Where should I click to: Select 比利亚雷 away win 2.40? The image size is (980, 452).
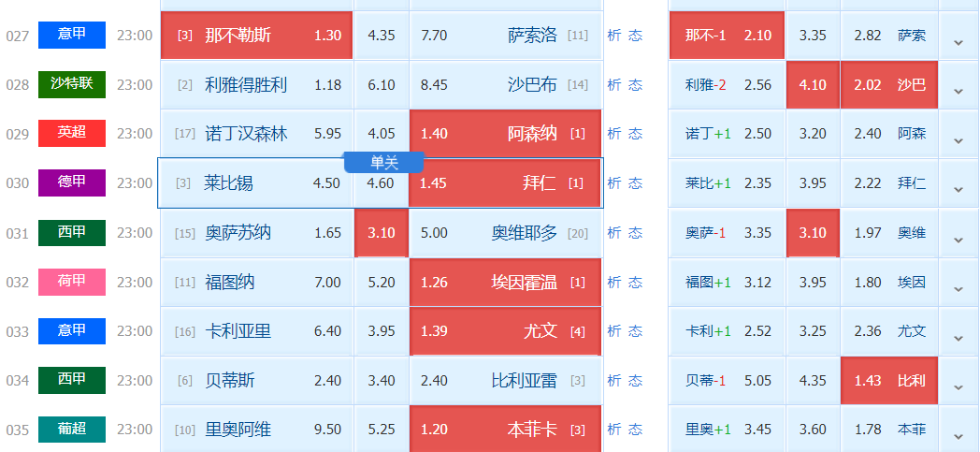tap(506, 380)
